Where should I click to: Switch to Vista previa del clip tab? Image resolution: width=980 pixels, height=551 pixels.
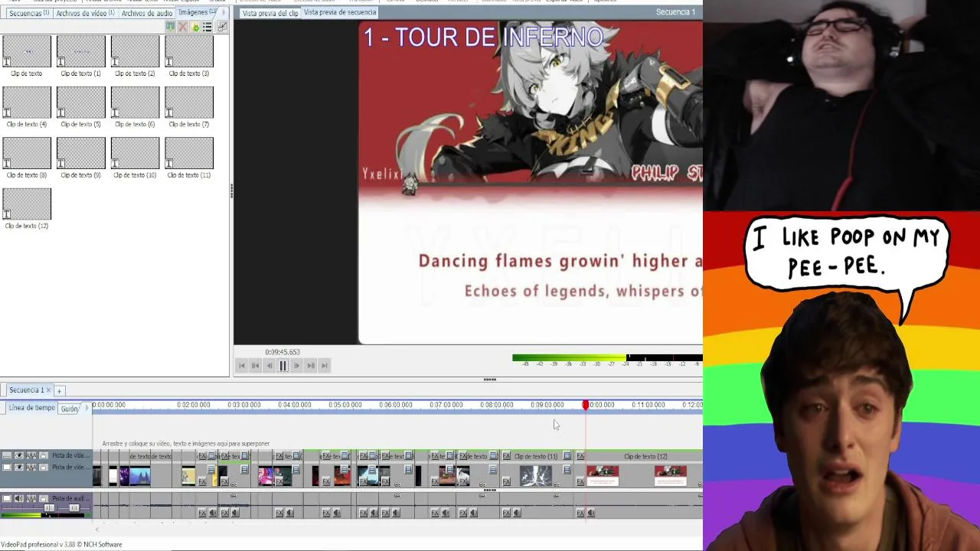pyautogui.click(x=270, y=13)
